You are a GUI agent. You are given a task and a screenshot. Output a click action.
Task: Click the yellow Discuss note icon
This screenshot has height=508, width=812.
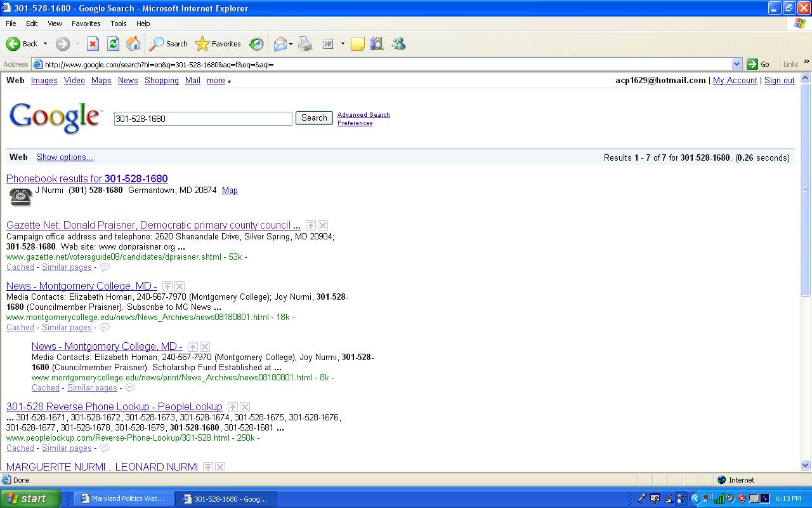[x=358, y=44]
